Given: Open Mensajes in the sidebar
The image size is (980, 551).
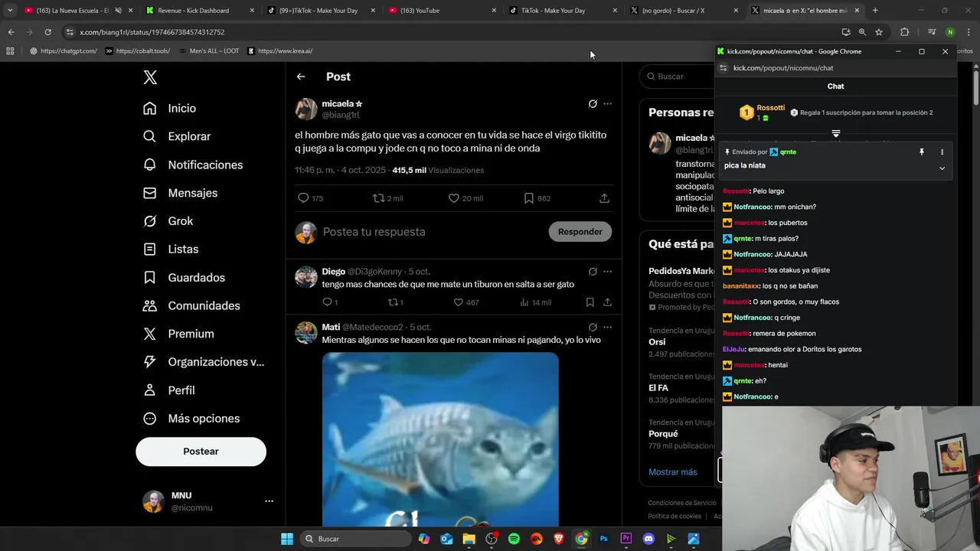Looking at the screenshot, I should point(180,193).
